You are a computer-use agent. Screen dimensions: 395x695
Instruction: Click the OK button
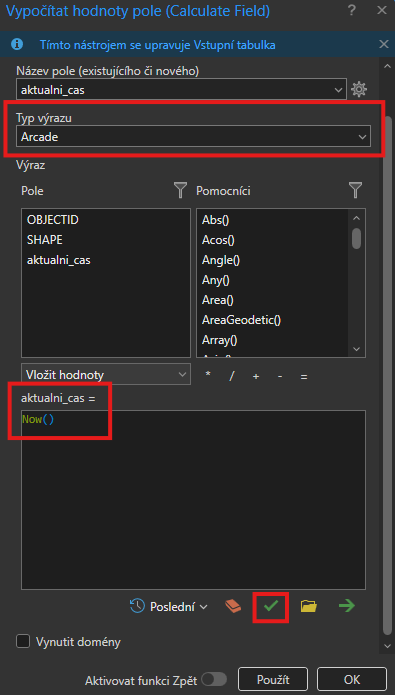352,679
